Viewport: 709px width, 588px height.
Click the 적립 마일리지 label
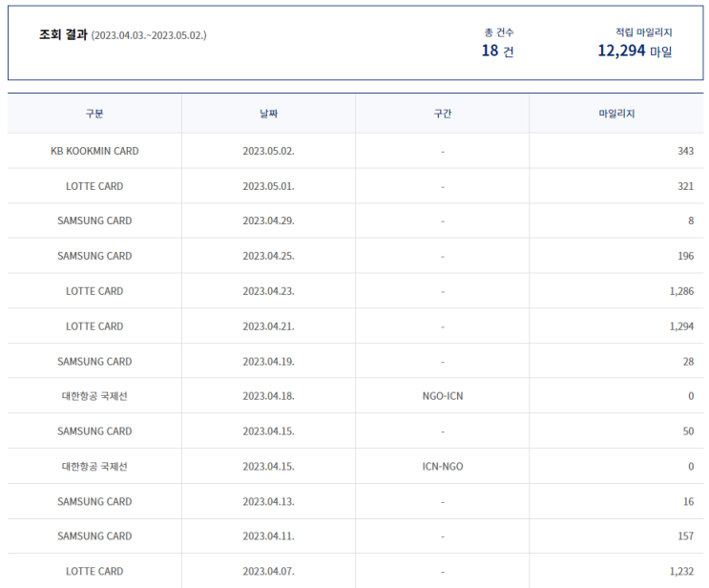pos(644,32)
